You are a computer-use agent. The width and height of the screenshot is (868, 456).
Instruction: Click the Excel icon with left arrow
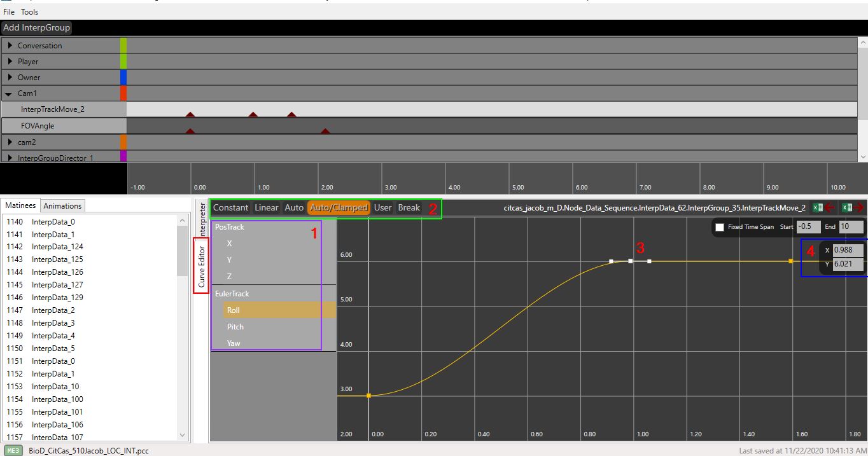point(823,207)
